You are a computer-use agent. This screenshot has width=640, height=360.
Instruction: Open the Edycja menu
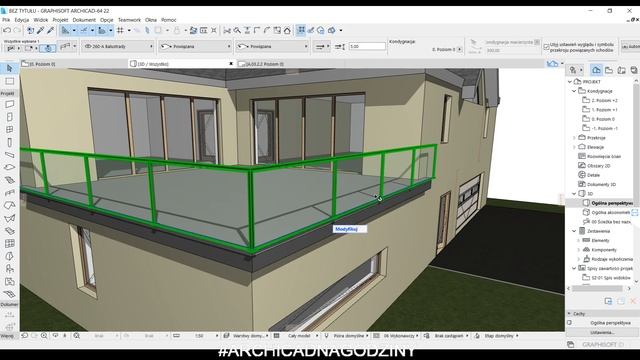tap(22, 20)
